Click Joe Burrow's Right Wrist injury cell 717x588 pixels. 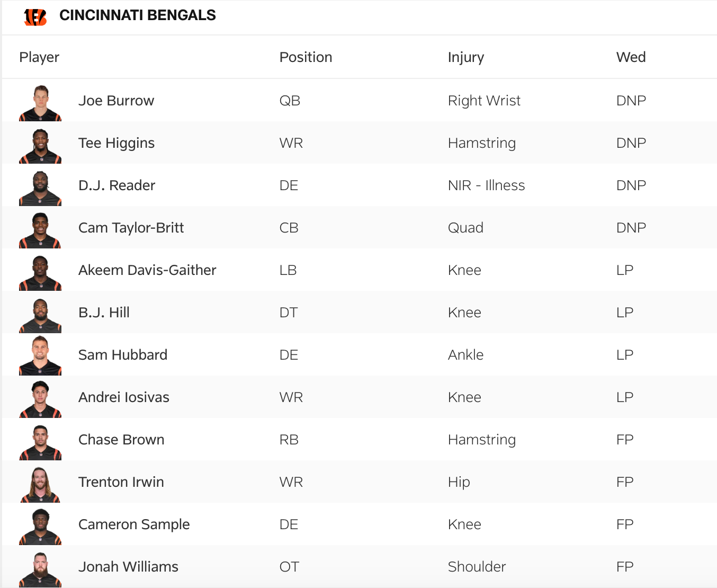[484, 101]
